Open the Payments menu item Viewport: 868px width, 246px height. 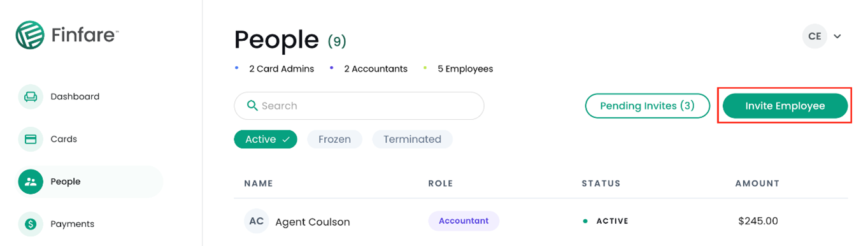[x=73, y=224]
